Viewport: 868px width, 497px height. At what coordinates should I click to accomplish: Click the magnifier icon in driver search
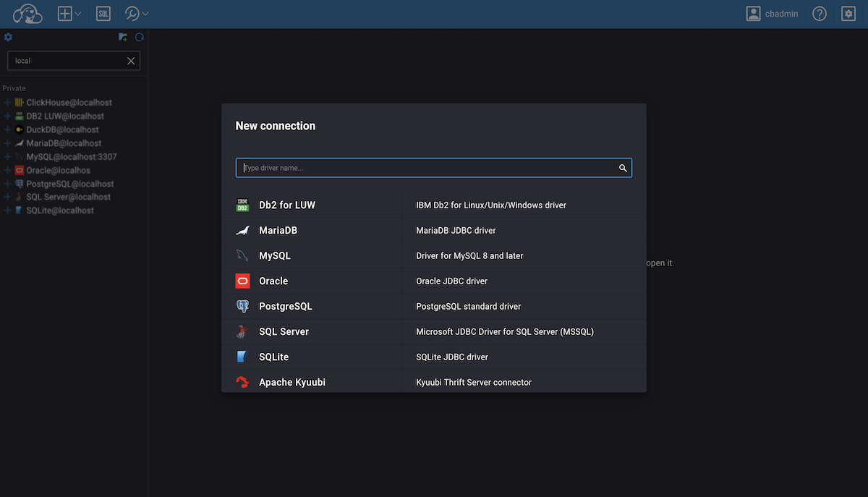coord(623,169)
